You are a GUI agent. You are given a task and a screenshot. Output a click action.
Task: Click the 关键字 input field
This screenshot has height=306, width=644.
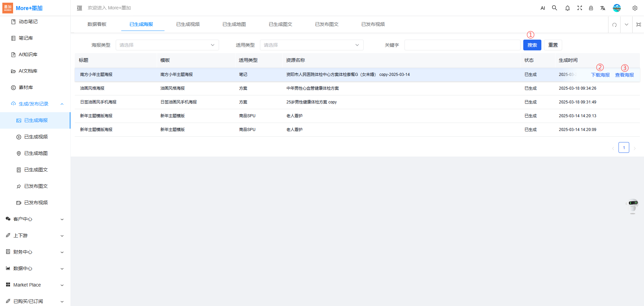(462, 45)
